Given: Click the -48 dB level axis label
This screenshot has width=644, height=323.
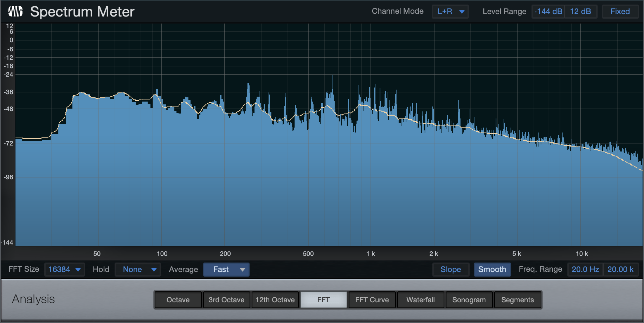Looking at the screenshot, I should [x=8, y=109].
